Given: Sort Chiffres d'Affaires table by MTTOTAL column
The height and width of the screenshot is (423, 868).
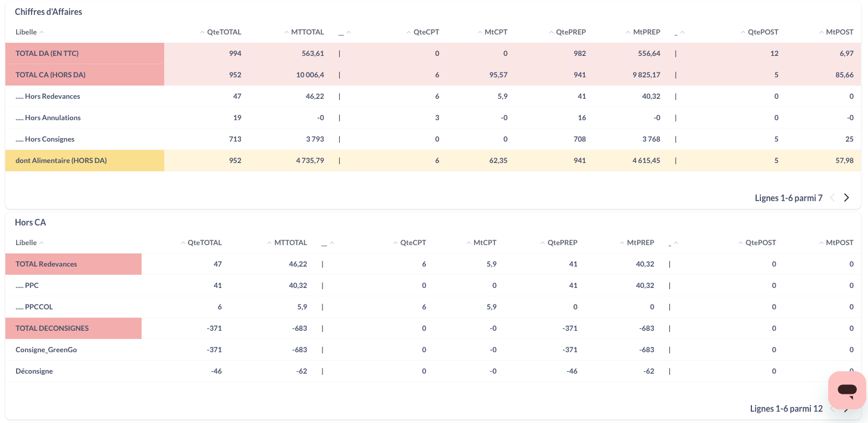Looking at the screenshot, I should [x=307, y=32].
